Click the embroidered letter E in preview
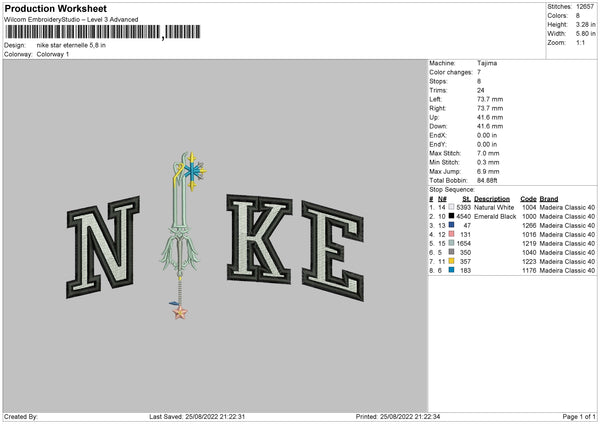This screenshot has height=424, width=600. click(x=333, y=251)
